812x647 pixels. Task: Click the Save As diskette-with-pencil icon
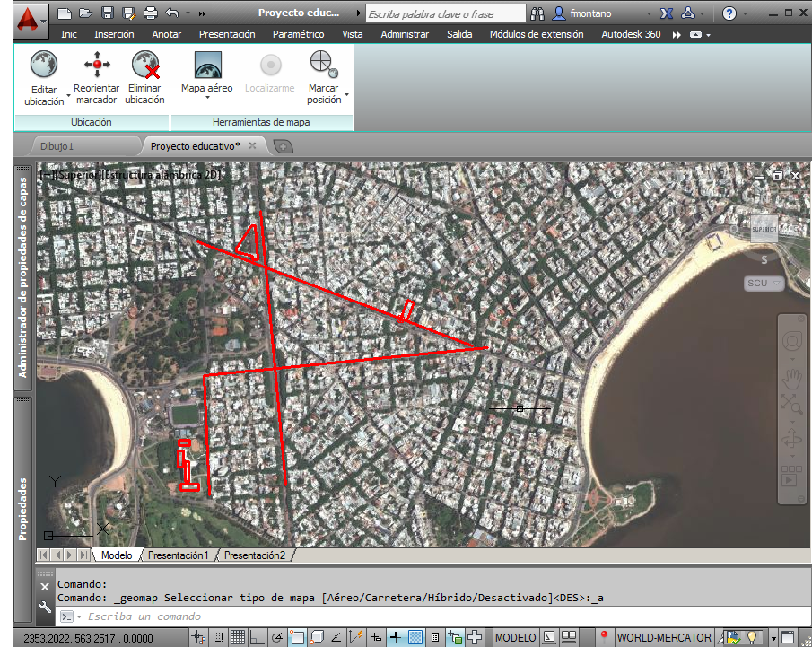pyautogui.click(x=128, y=13)
